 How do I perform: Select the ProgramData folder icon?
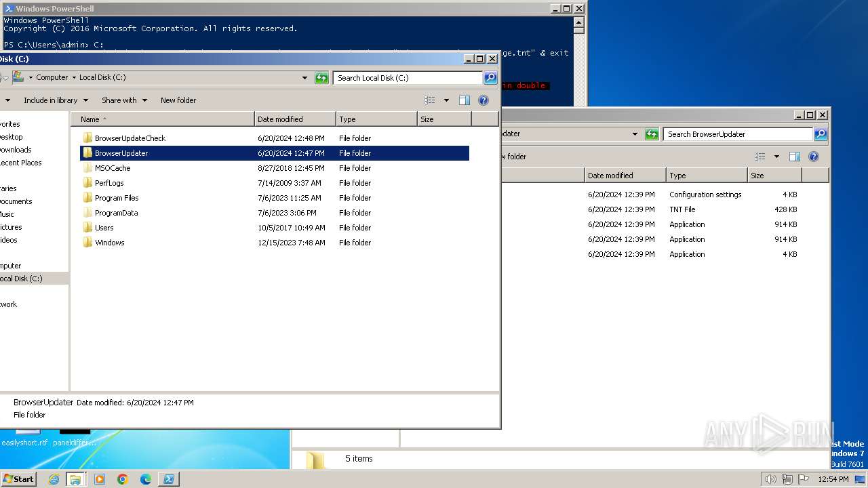point(87,213)
